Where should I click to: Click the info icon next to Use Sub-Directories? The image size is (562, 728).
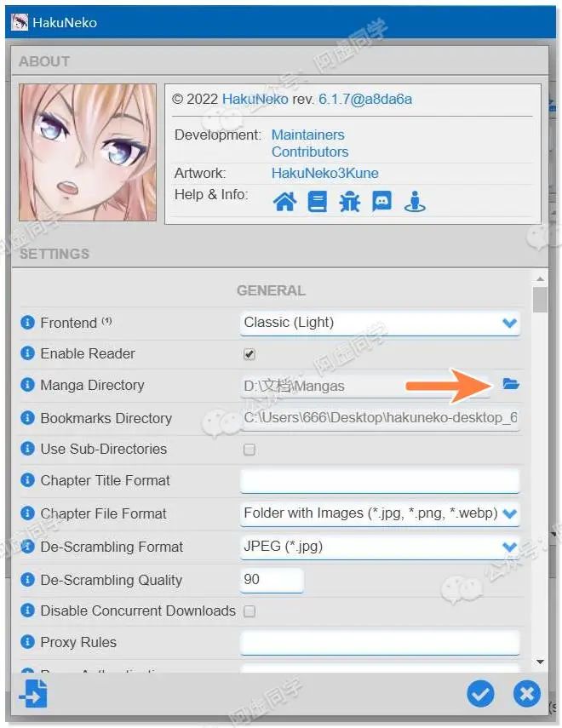(27, 449)
